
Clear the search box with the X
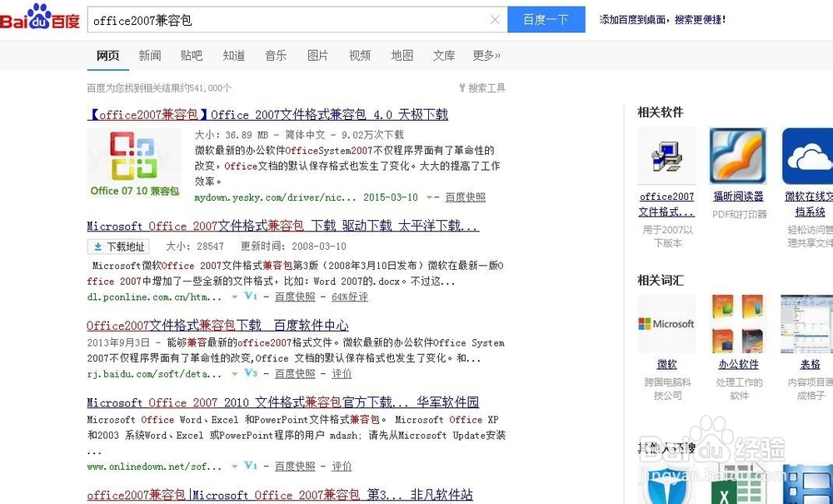coord(495,17)
